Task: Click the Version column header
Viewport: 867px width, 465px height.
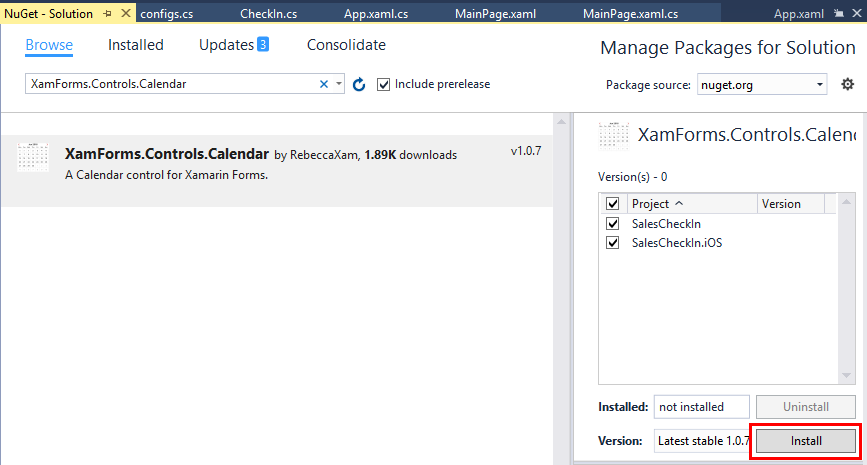Action: [x=791, y=203]
